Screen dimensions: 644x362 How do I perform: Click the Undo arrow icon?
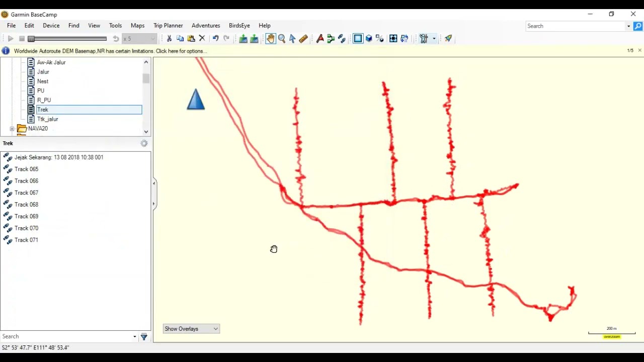point(215,39)
